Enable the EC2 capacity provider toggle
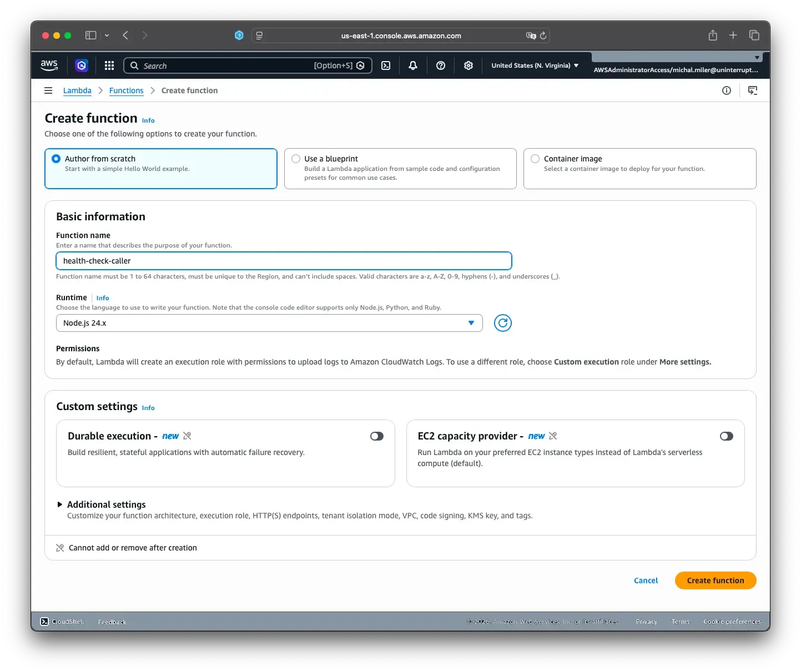The height and width of the screenshot is (672, 801). 727,436
